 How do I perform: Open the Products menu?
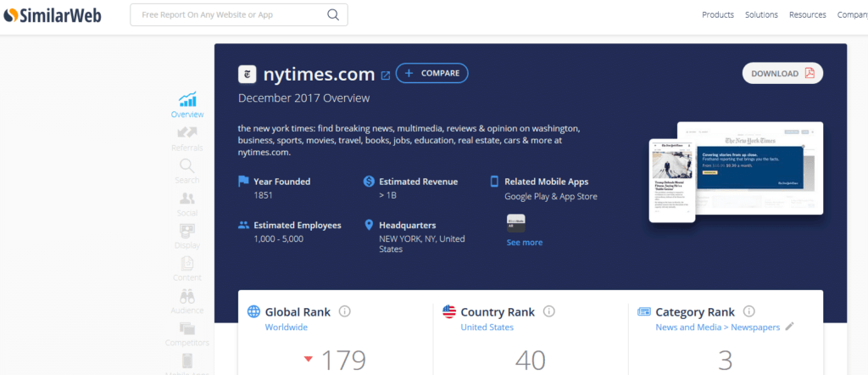point(718,15)
